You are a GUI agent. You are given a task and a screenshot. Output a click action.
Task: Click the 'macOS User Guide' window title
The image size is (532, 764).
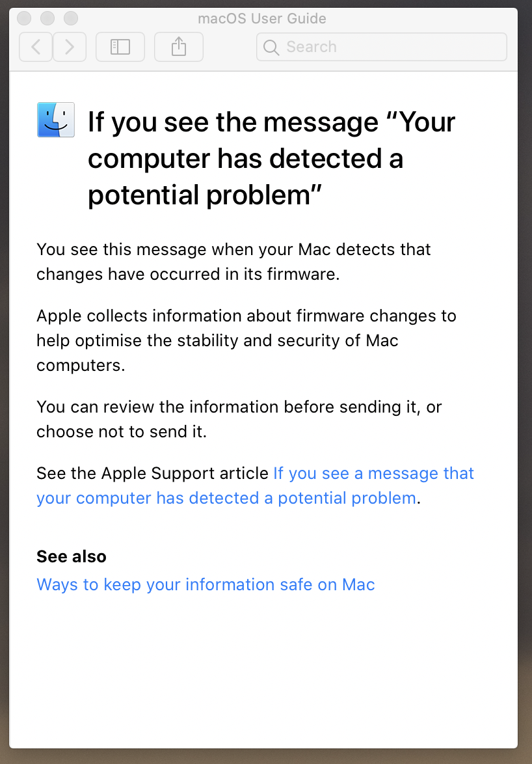tap(262, 18)
